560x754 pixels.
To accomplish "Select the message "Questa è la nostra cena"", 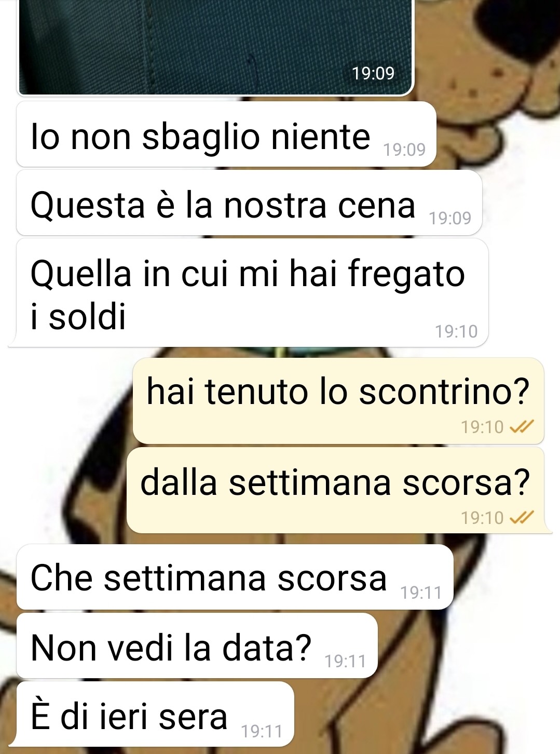I will pos(249,203).
